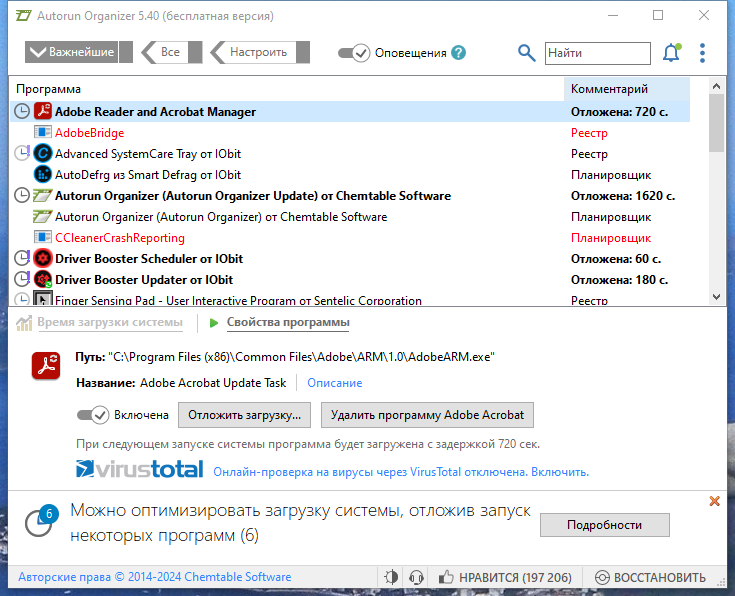Viewport: 735px width, 596px height.
Task: Click the delay clock icon for Adobe Reader row
Action: tap(22, 112)
